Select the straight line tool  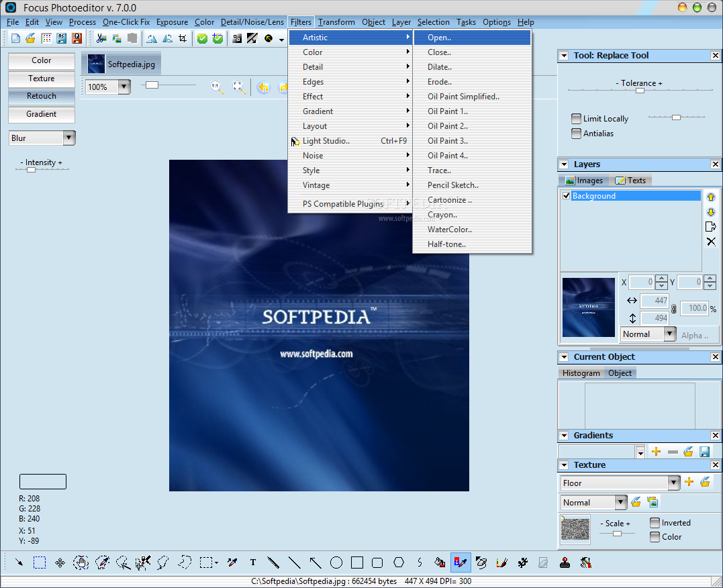click(x=294, y=562)
